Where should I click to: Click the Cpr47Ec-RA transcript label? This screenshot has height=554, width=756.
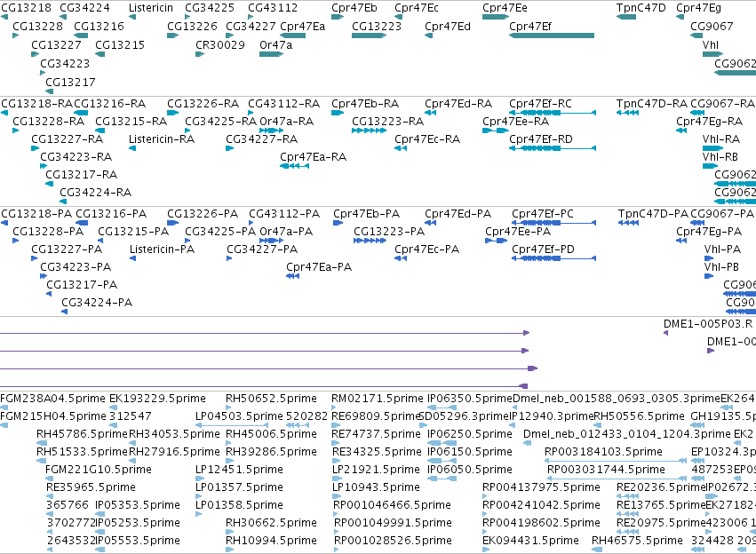[x=427, y=139]
